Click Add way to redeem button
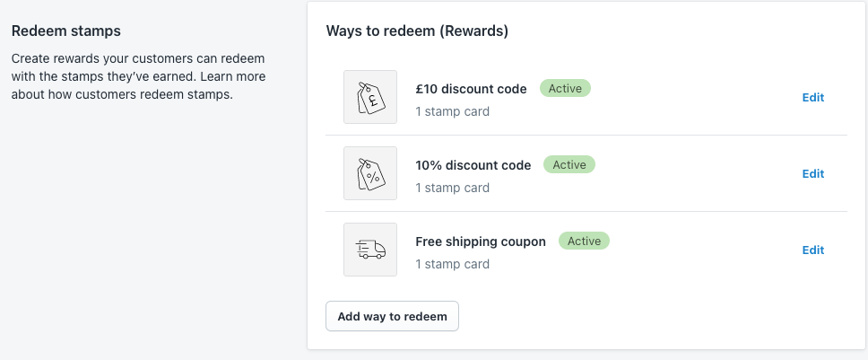This screenshot has width=868, height=360. click(x=392, y=316)
